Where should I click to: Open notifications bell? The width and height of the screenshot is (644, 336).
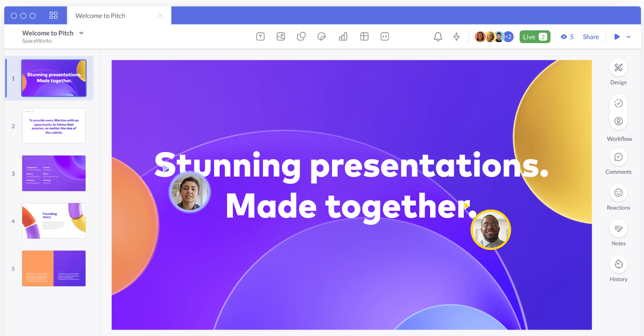[x=438, y=37]
